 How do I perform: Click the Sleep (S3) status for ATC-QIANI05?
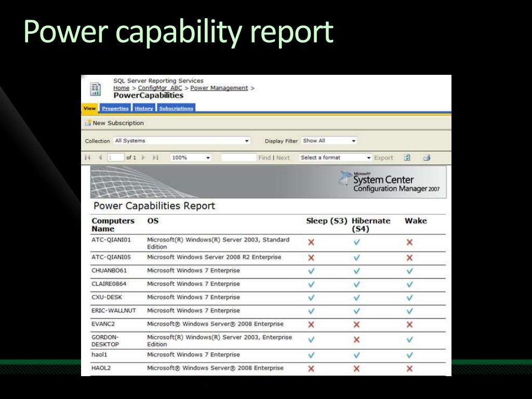[311, 258]
